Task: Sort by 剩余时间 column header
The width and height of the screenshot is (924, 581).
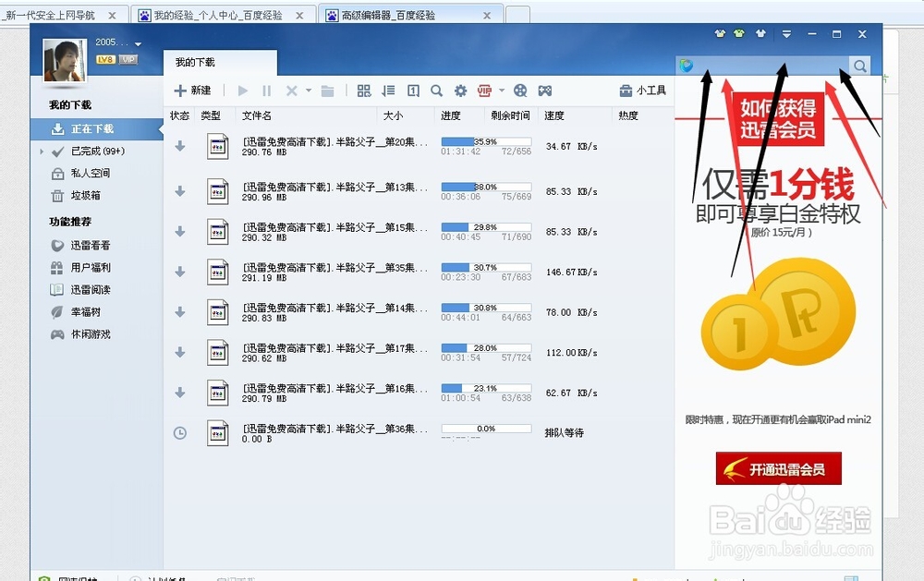Action: coord(510,115)
